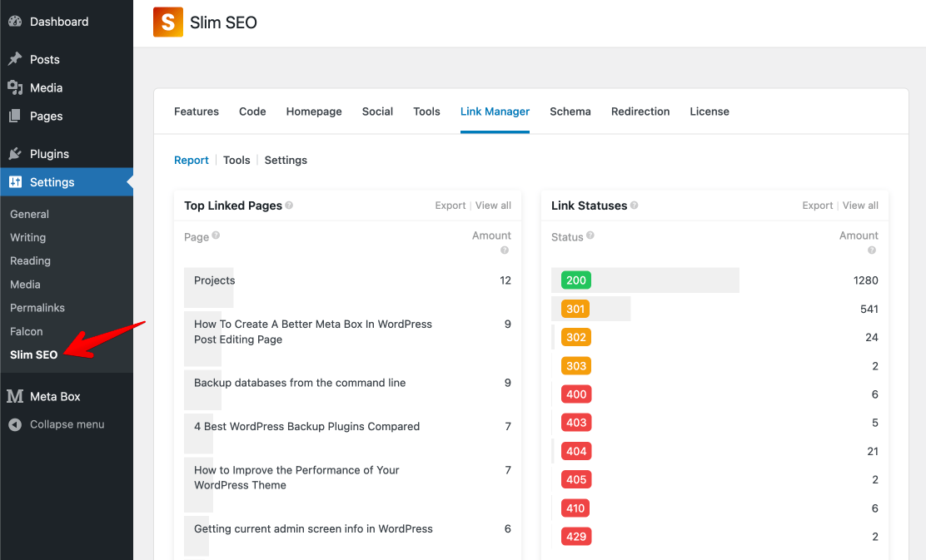Click the orange 303 status badge
Viewport: 926px width, 560px height.
click(x=575, y=366)
